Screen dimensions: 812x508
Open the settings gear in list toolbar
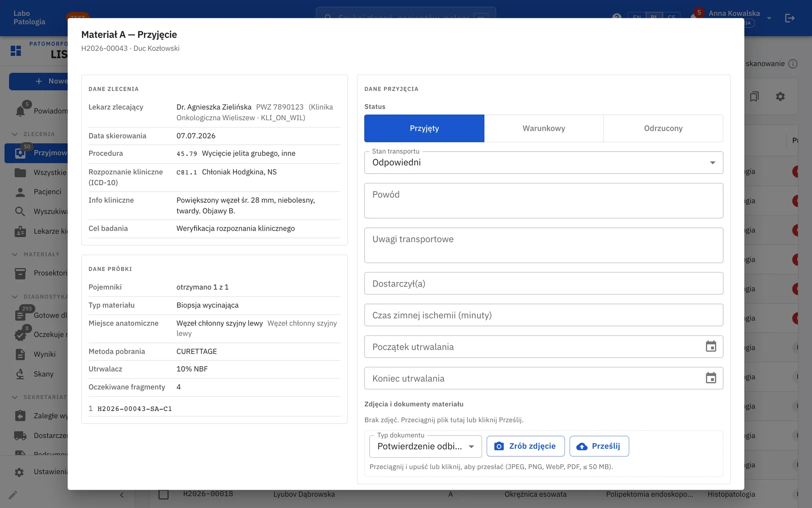click(x=780, y=97)
